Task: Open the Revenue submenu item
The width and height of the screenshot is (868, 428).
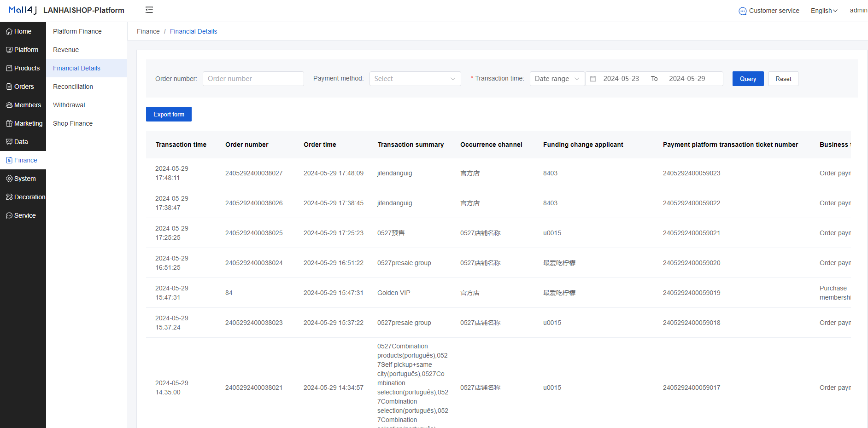Action: [66, 50]
